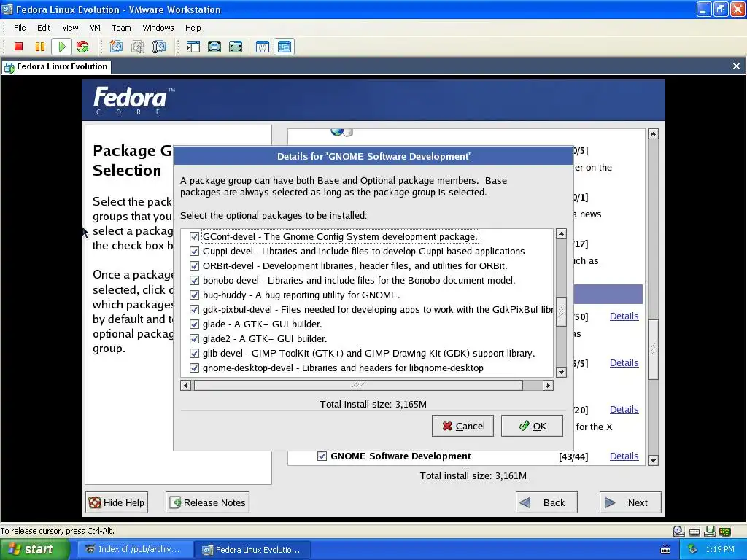The height and width of the screenshot is (560, 747).
Task: Click the red Power Off stop icon
Action: point(18,47)
